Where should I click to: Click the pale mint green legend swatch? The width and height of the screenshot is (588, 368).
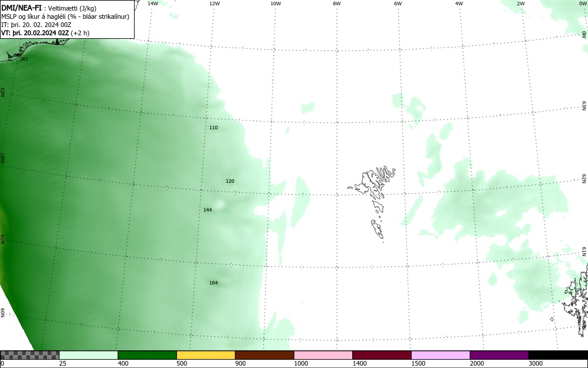click(89, 355)
